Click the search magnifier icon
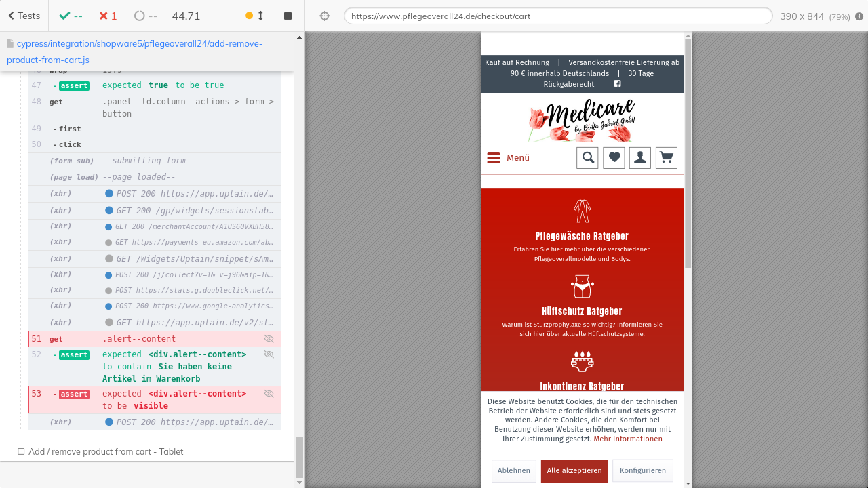 588,158
